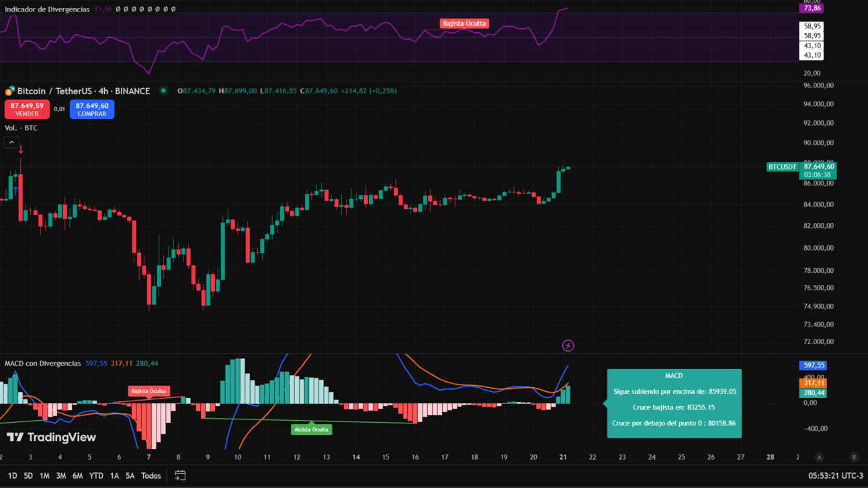This screenshot has width=868, height=488.
Task: Click the blue 597,55 MACD axis label
Action: click(813, 366)
